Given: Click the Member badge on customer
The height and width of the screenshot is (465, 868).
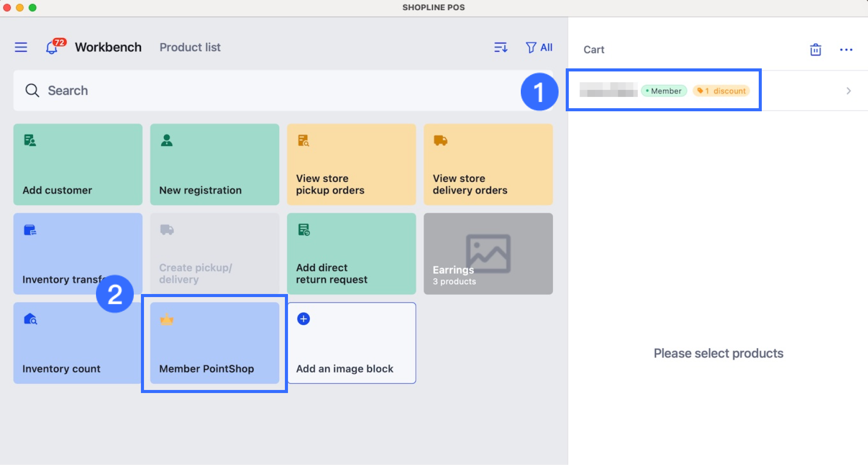Looking at the screenshot, I should click(x=664, y=91).
